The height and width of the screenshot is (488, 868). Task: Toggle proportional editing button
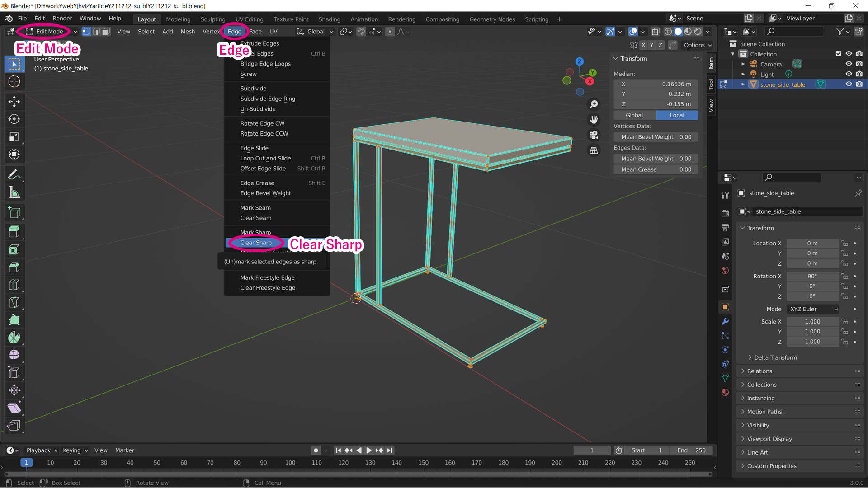pyautogui.click(x=390, y=32)
